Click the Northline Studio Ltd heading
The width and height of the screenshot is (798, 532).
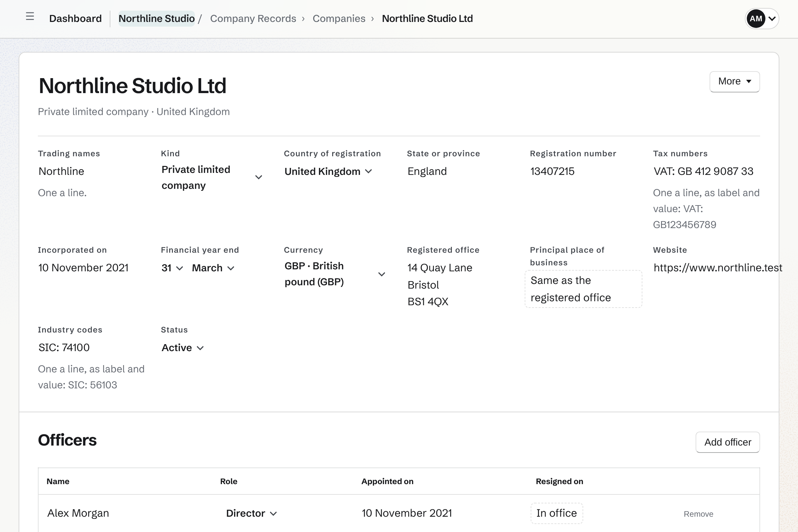(132, 85)
